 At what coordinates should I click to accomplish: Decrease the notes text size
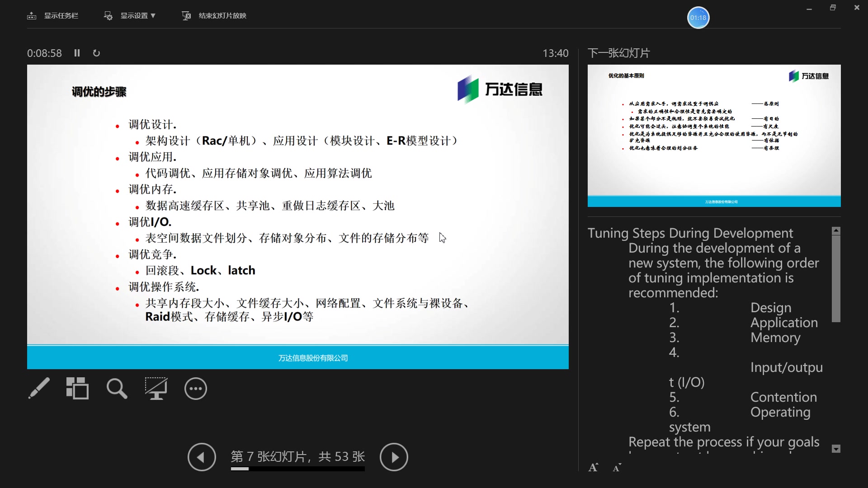pos(617,468)
